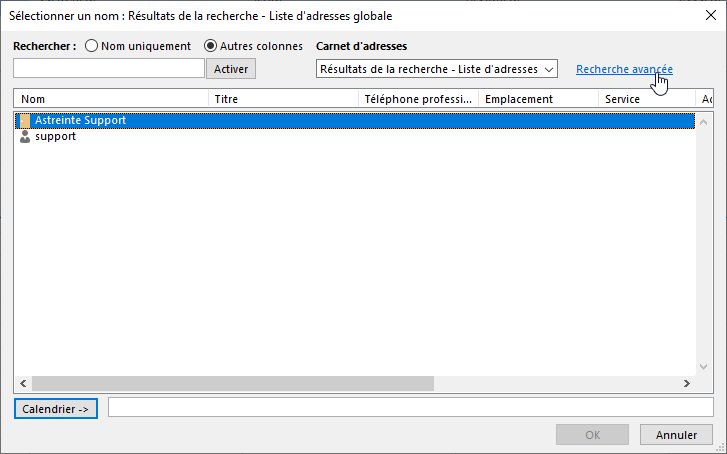Screen dimensions: 727x454
Task: Close the address book dialog window
Action: tap(710, 16)
